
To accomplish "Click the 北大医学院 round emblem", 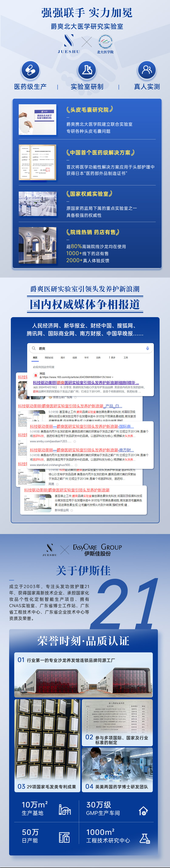I will pos(105,42).
